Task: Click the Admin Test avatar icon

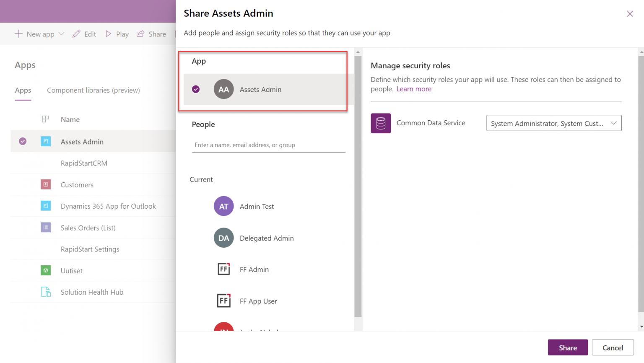Action: pyautogui.click(x=223, y=206)
